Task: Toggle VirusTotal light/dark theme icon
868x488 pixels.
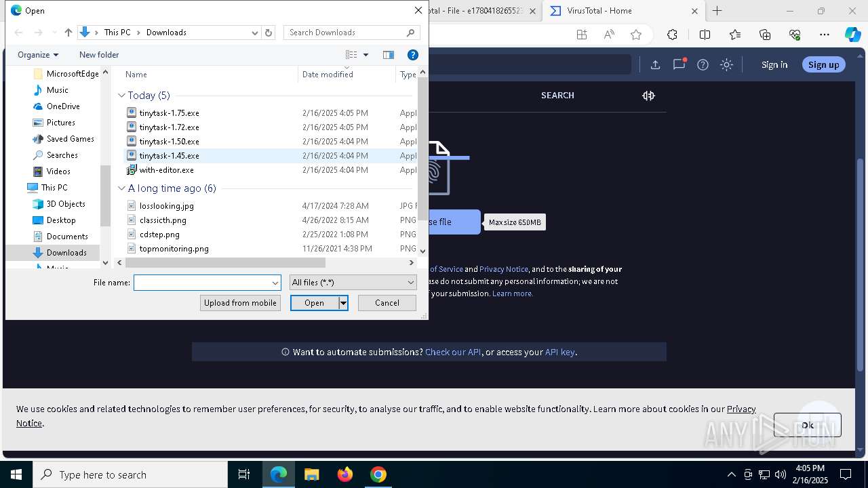Action: point(726,65)
